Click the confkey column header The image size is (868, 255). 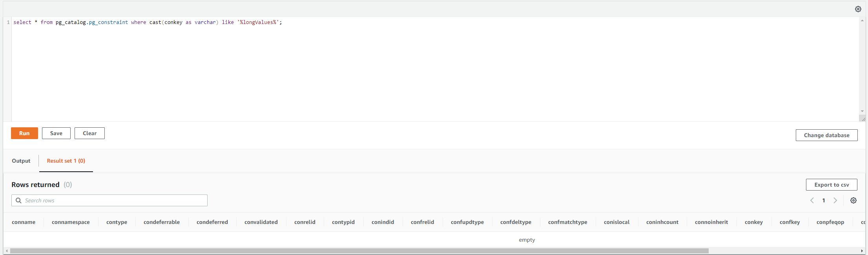pyautogui.click(x=790, y=222)
